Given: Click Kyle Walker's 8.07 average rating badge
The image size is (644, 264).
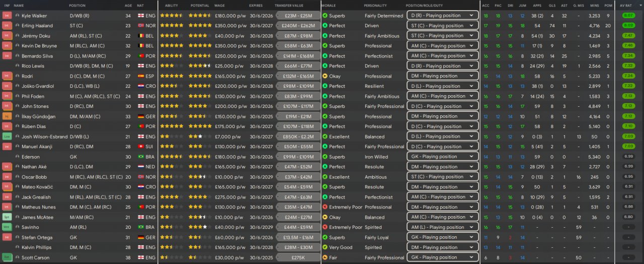Looking at the screenshot, I should tap(628, 16).
